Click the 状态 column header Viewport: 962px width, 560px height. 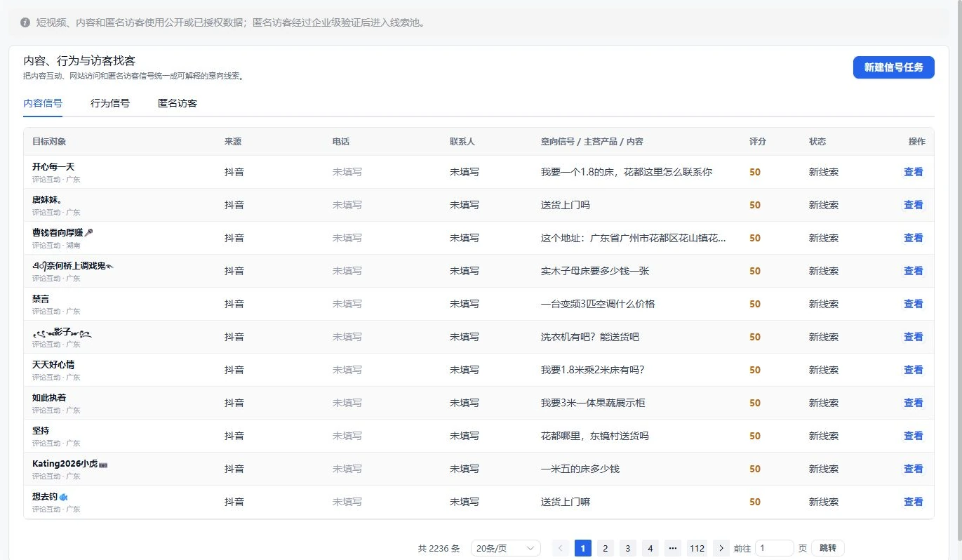817,142
